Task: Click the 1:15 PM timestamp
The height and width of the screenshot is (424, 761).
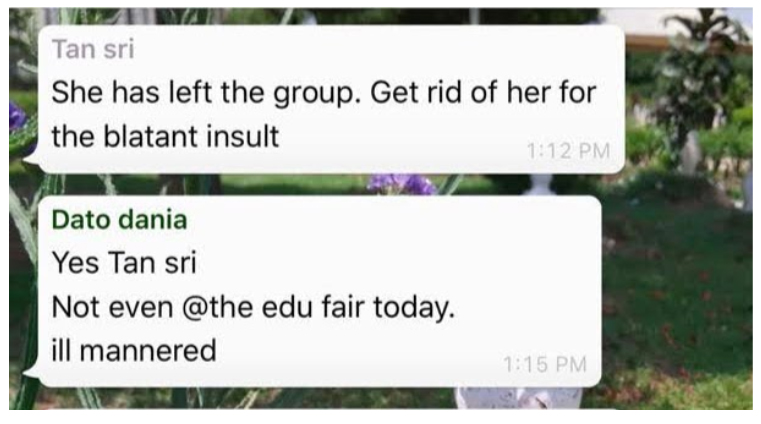Action: pyautogui.click(x=545, y=364)
